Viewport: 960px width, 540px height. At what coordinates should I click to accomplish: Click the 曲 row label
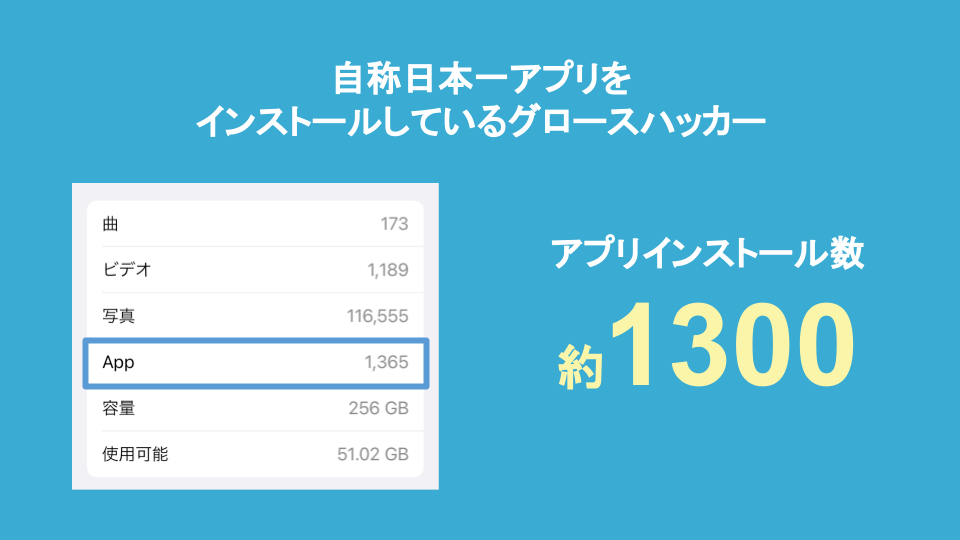(111, 223)
